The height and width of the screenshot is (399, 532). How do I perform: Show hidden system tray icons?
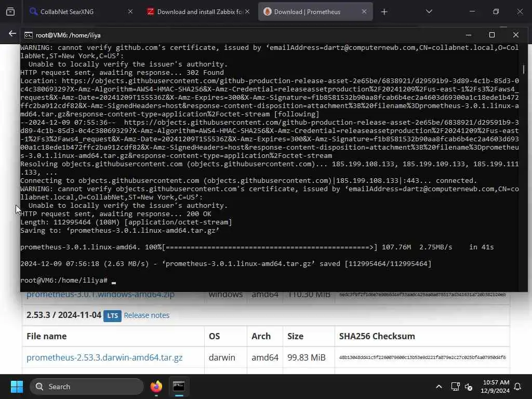[438, 387]
